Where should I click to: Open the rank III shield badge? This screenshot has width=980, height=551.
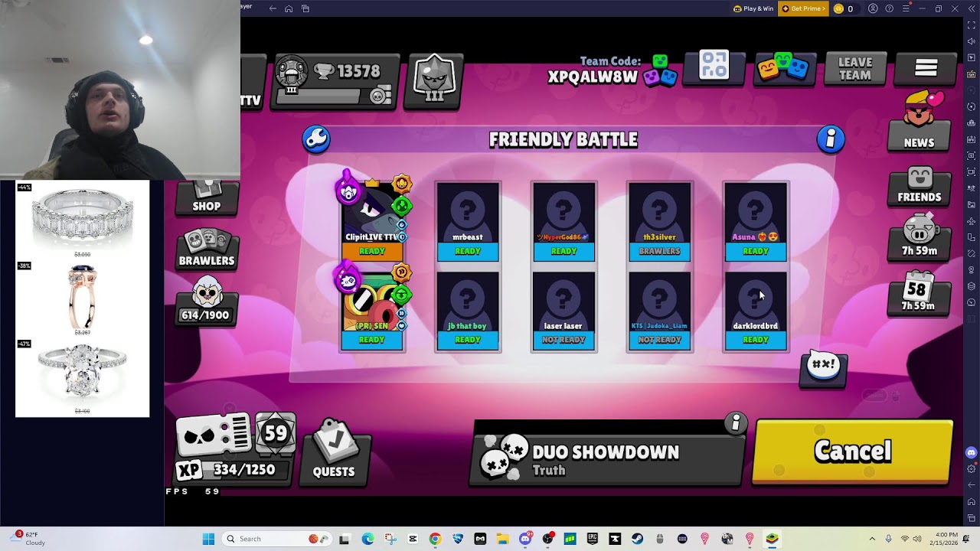[434, 81]
